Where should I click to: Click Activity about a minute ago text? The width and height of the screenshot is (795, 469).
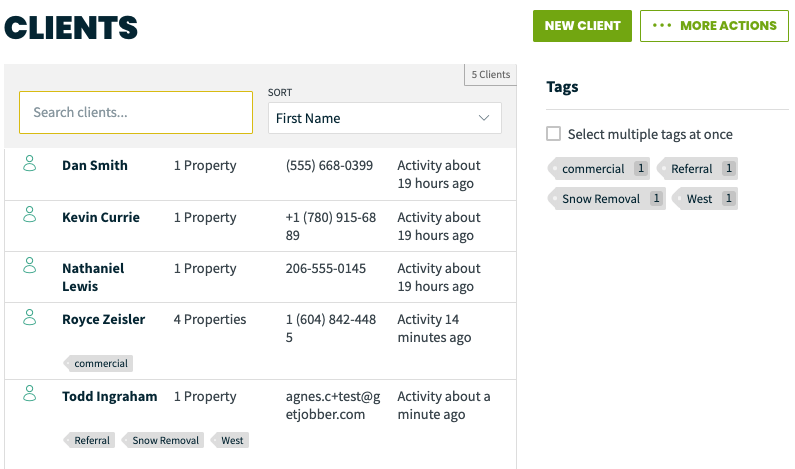tap(444, 406)
